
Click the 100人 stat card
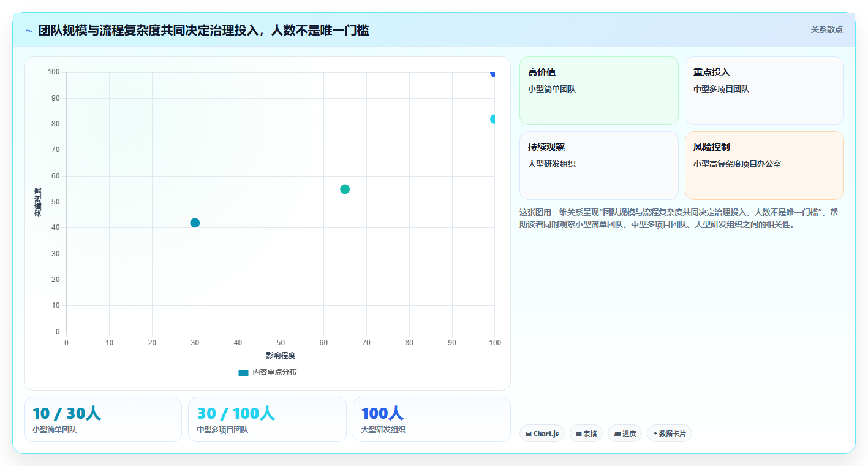[432, 419]
